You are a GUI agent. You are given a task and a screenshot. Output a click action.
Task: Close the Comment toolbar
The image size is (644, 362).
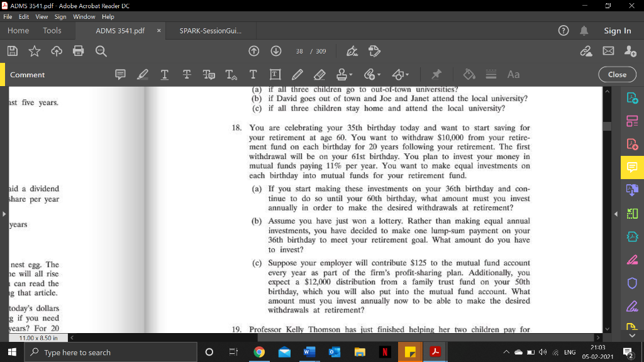coord(616,74)
